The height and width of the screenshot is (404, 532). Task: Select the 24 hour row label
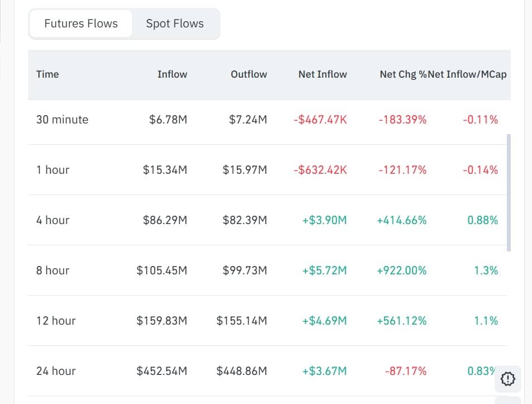(56, 371)
